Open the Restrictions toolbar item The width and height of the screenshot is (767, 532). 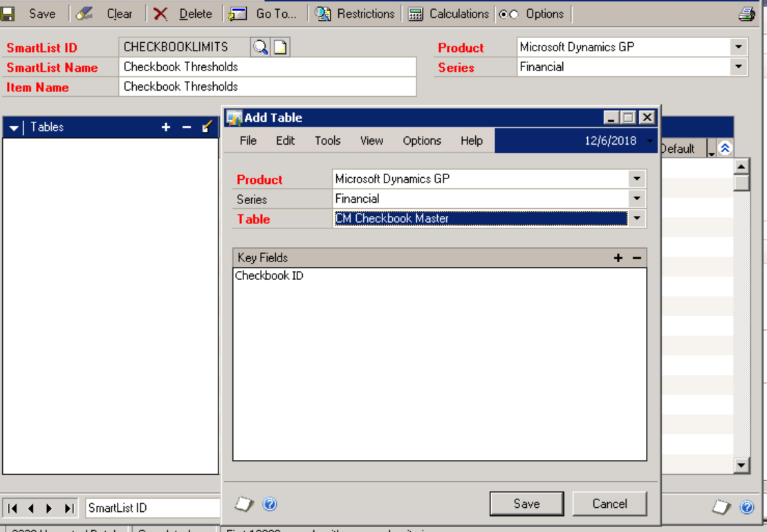[x=355, y=14]
